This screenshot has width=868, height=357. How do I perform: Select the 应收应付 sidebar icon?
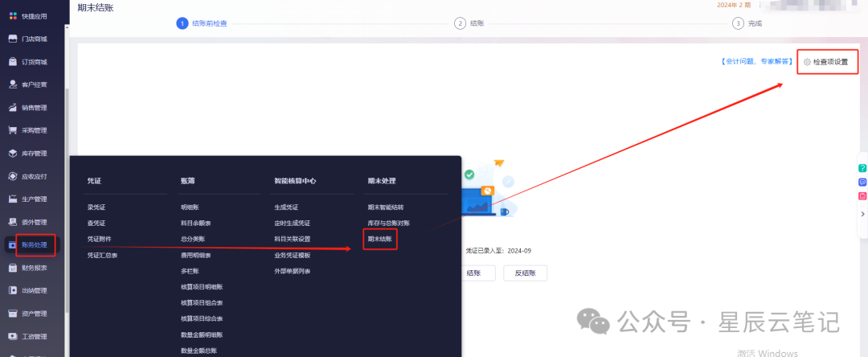(12, 176)
